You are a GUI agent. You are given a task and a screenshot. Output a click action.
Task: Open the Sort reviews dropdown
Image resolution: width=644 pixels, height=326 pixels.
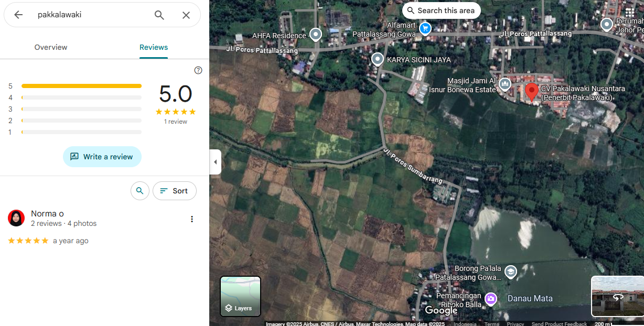175,191
